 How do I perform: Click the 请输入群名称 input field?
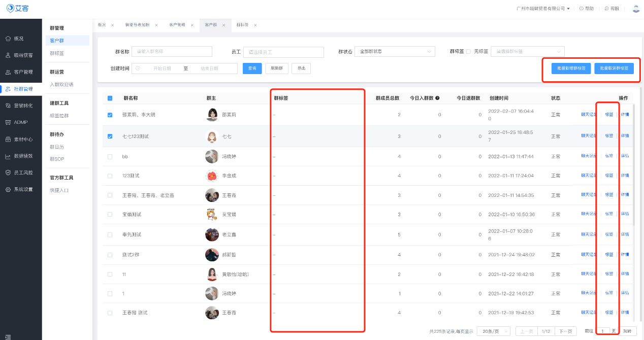(172, 52)
